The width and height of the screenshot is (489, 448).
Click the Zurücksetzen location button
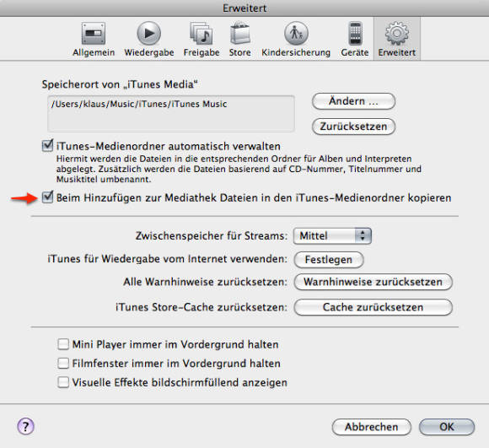(353, 127)
